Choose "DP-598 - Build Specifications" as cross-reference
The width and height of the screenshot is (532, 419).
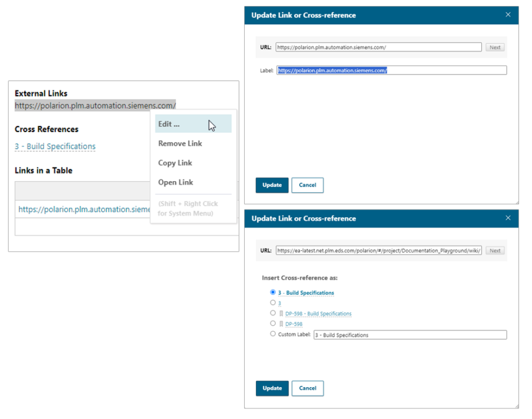pos(273,313)
